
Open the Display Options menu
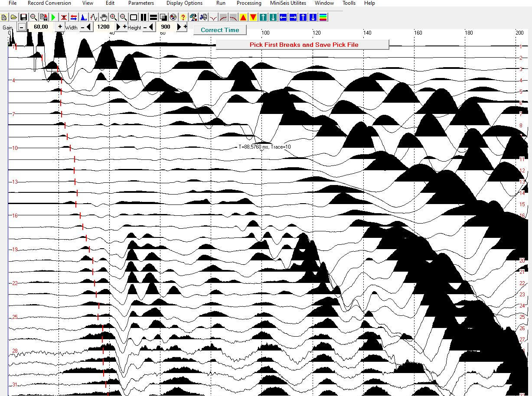pos(184,3)
